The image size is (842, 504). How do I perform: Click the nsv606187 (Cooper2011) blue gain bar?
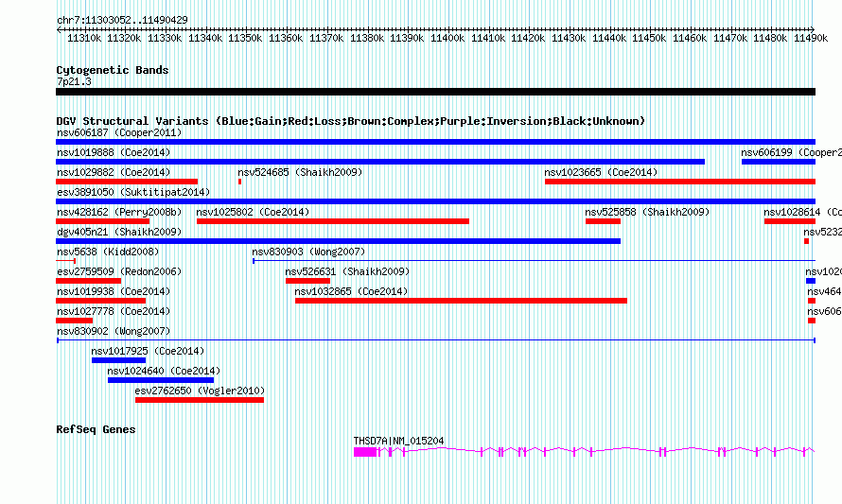(435, 142)
